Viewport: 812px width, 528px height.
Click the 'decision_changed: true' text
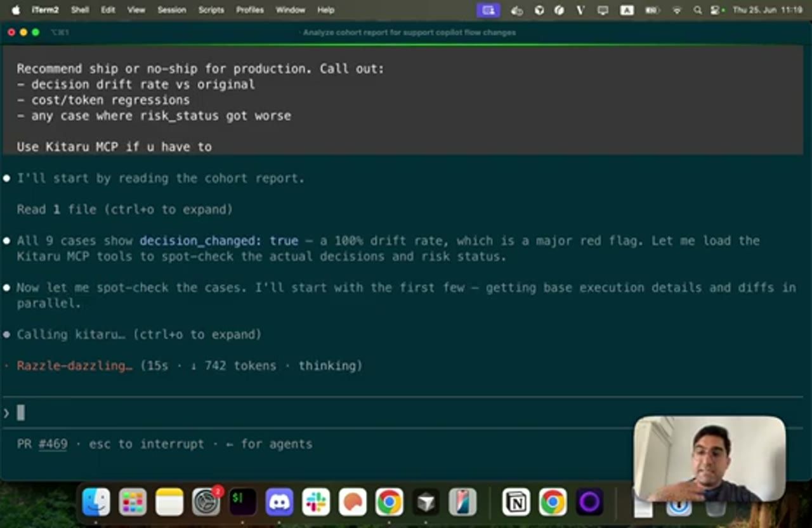(x=219, y=241)
